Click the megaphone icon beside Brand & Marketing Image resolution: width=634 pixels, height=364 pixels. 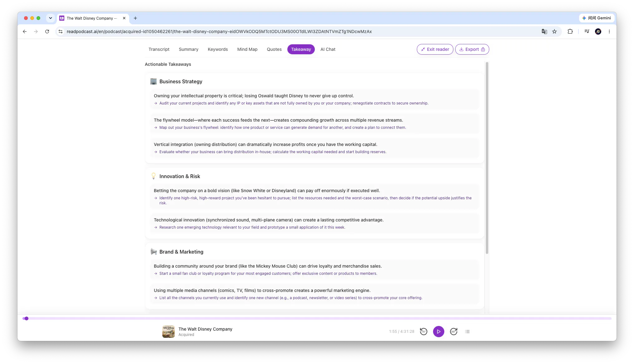click(x=154, y=251)
